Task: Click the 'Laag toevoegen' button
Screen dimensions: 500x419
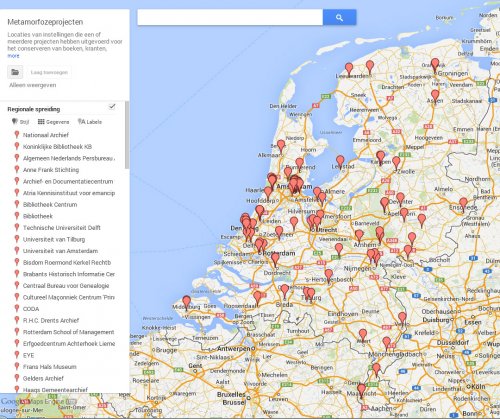Action: coord(49,72)
